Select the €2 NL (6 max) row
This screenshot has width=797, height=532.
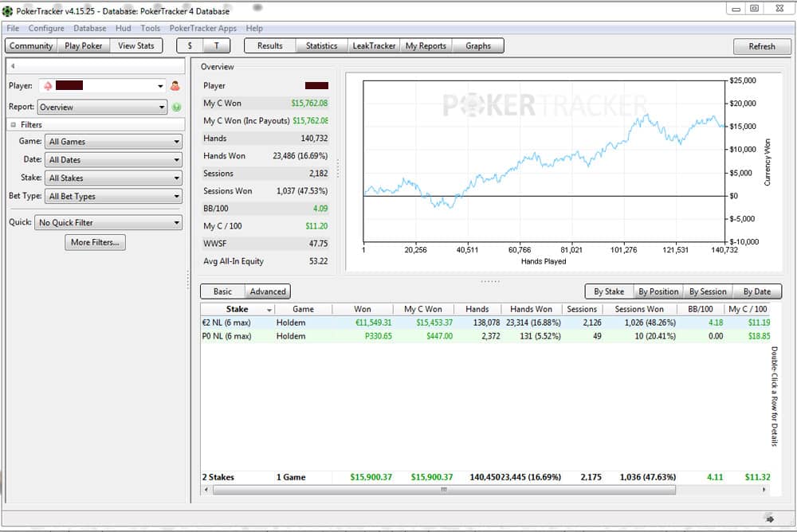click(485, 323)
